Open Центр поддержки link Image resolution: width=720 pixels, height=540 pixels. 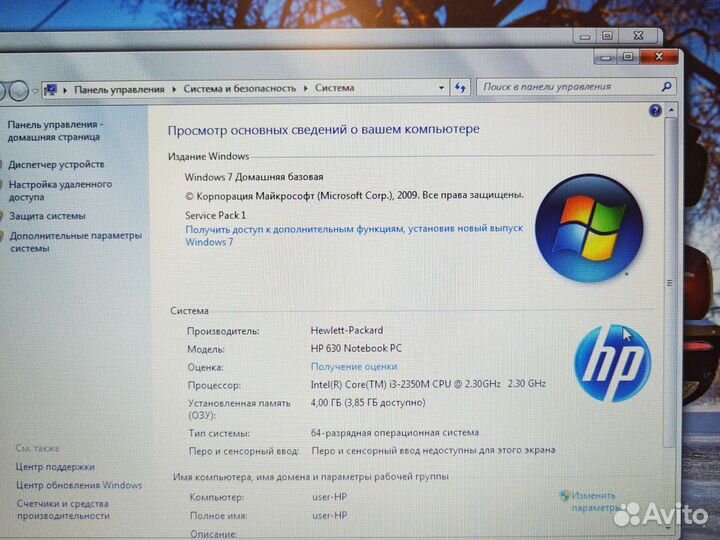[55, 467]
